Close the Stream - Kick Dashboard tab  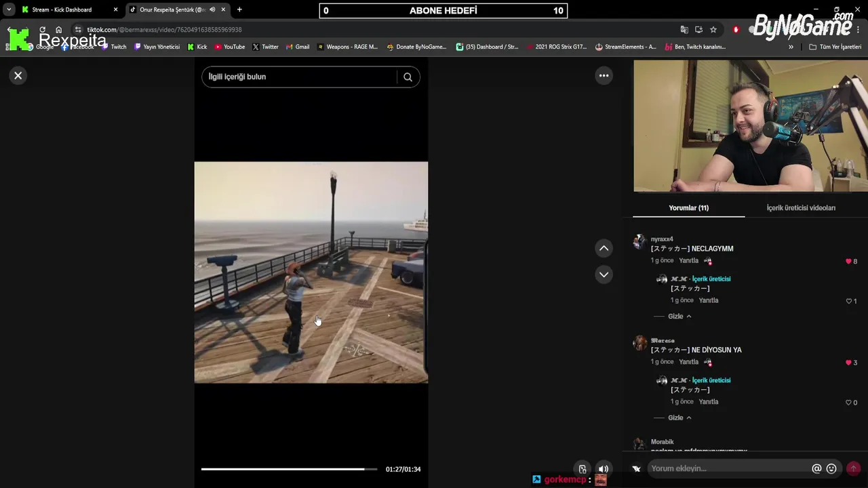coord(115,9)
